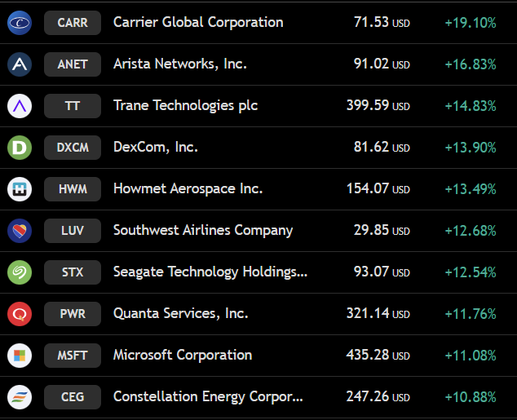517x420 pixels.
Task: Open the Trane Technologies plc name link
Action: [185, 106]
